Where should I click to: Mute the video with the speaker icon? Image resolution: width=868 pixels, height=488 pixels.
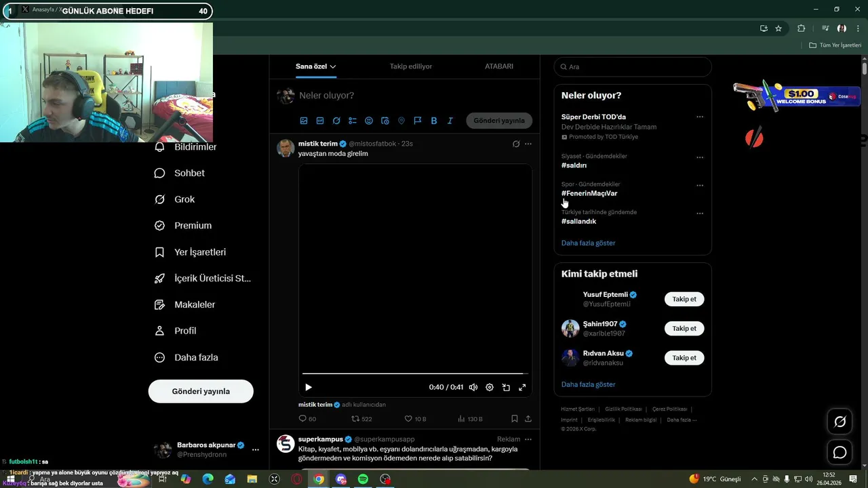[x=473, y=387]
